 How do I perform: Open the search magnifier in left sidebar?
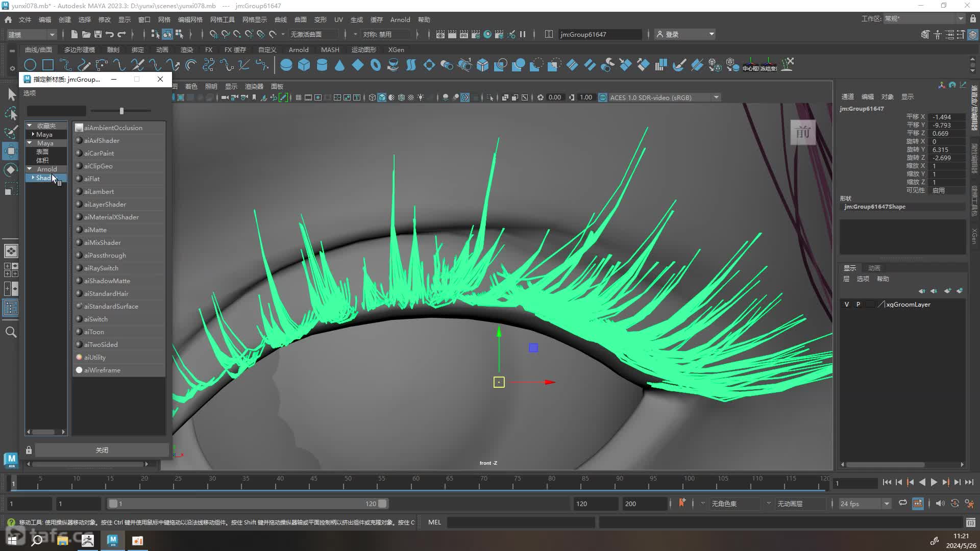[x=11, y=332]
